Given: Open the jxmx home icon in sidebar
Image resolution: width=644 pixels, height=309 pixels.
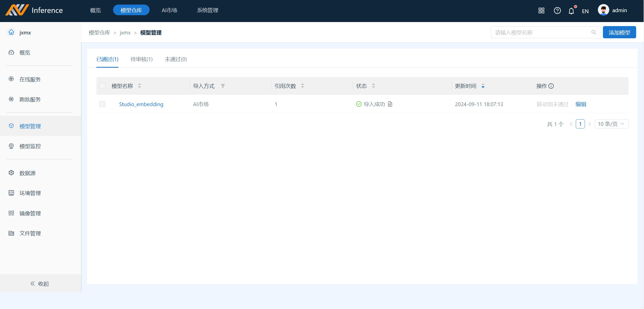Looking at the screenshot, I should (x=11, y=32).
